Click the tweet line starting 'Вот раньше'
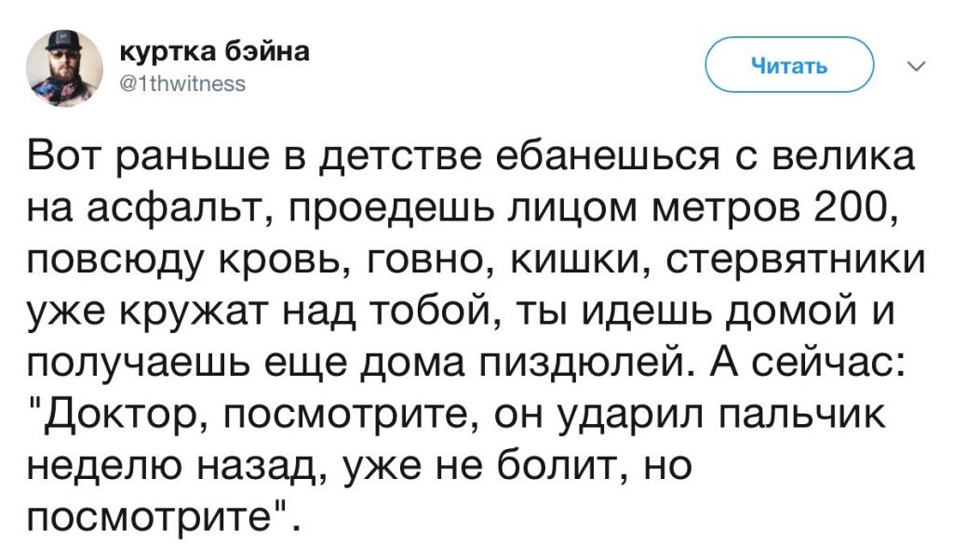The height and width of the screenshot is (558, 980). [471, 156]
